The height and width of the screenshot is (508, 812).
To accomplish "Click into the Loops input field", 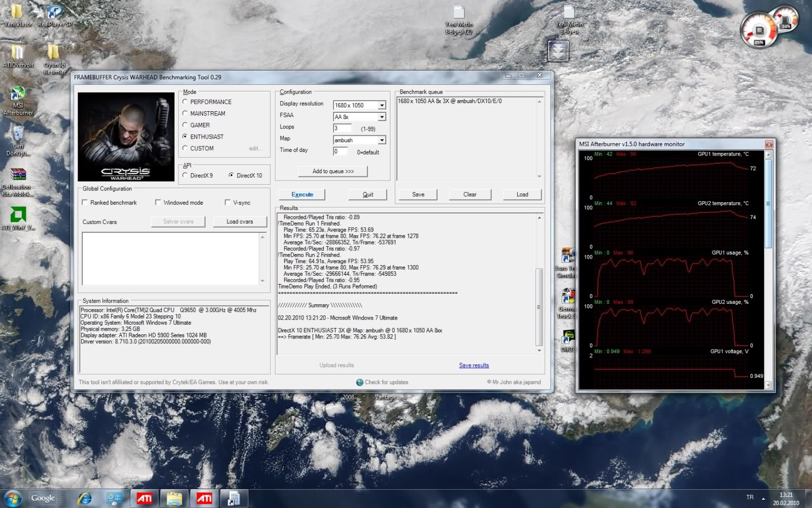I will [x=343, y=128].
